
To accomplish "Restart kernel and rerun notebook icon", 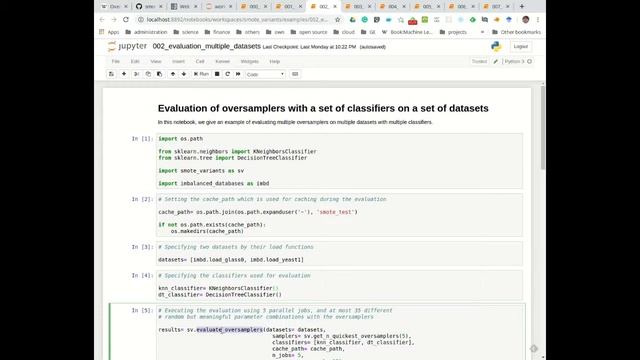I will click(238, 74).
